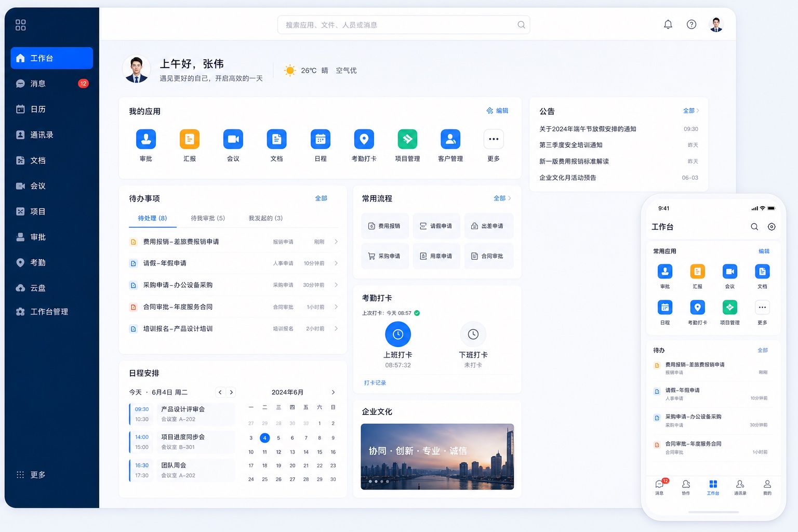This screenshot has width=798, height=532.
Task: Open 消息 in the sidebar
Action: 51,84
